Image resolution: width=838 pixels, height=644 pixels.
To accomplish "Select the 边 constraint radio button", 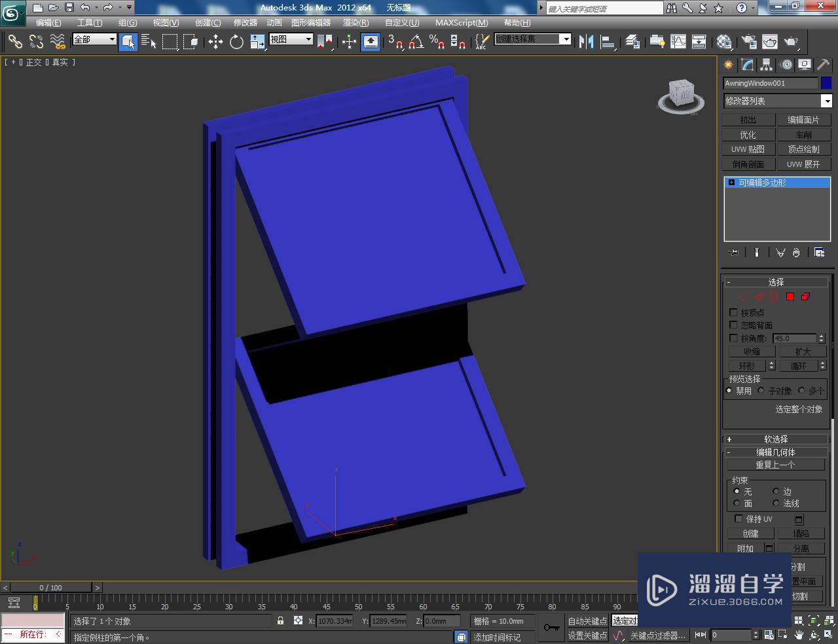I will [x=776, y=492].
